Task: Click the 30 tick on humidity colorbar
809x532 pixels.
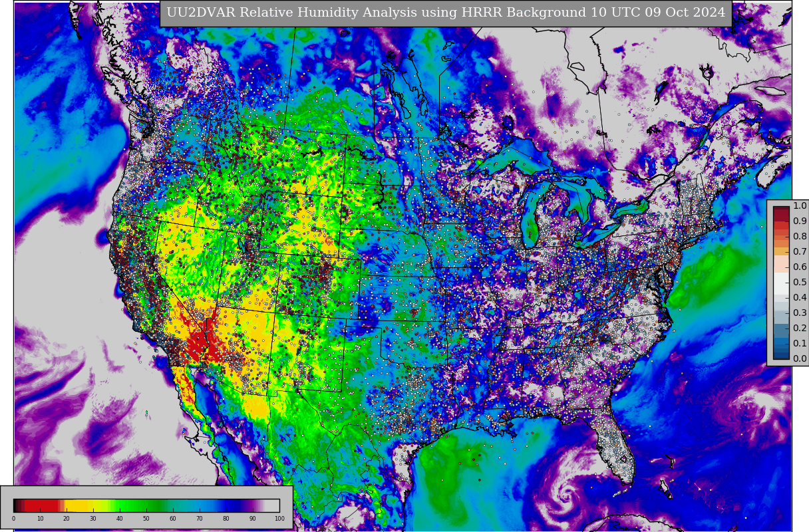Action: 93,519
